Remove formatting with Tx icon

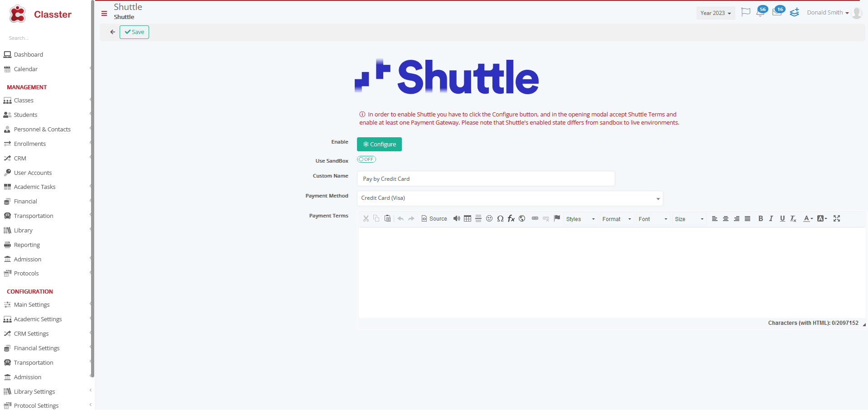[x=793, y=218]
